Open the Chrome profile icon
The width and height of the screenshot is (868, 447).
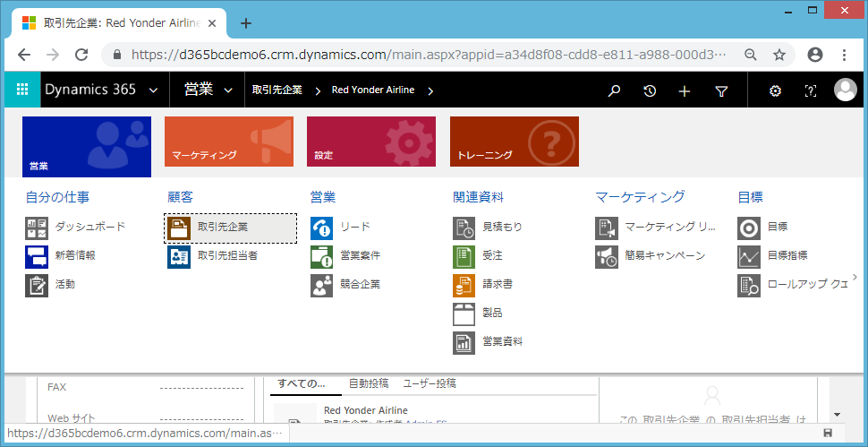[815, 55]
